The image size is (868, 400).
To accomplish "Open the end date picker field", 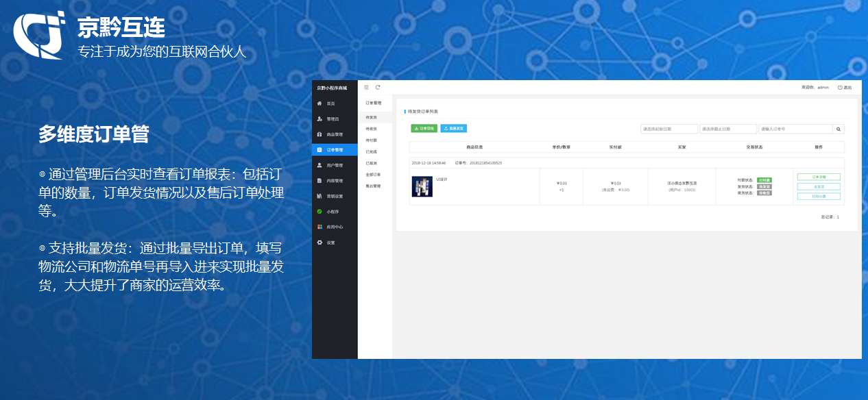I will pyautogui.click(x=728, y=129).
